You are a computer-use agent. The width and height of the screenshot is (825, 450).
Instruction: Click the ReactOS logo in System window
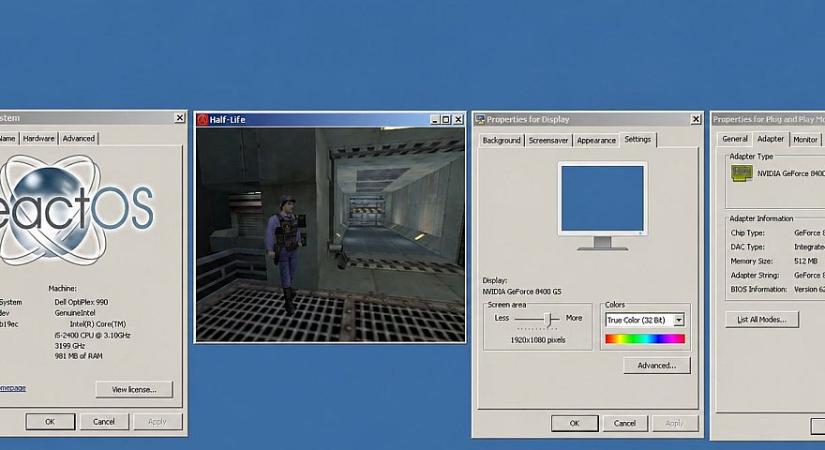click(x=75, y=210)
